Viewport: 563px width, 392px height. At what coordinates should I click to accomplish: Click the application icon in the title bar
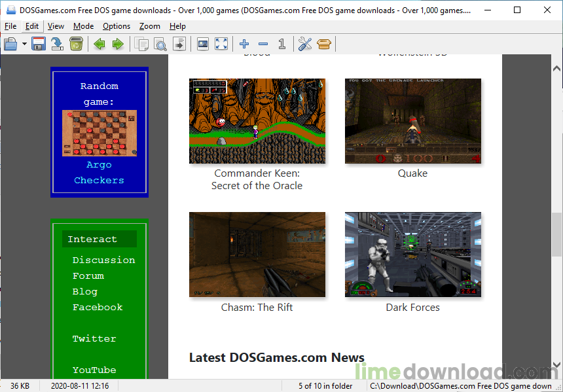[11, 10]
